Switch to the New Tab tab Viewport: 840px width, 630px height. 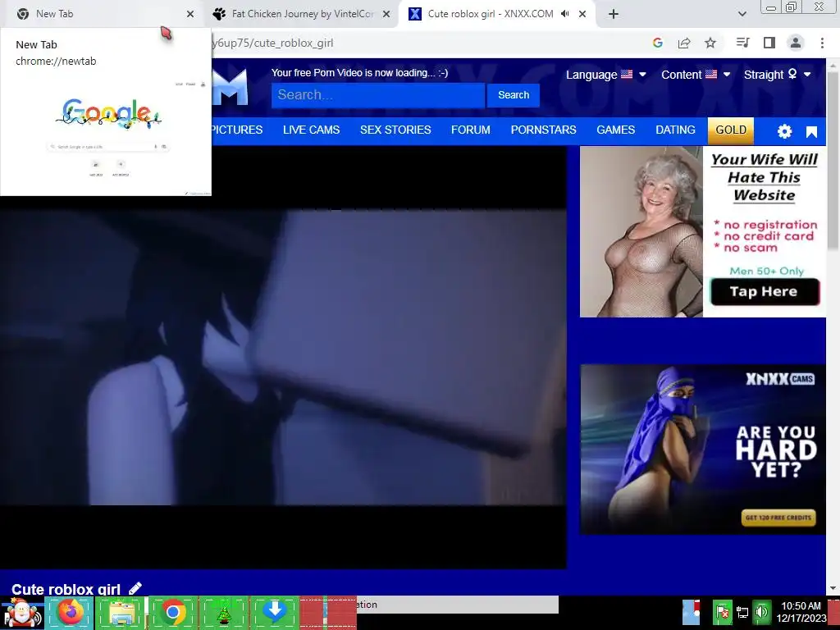[x=101, y=14]
